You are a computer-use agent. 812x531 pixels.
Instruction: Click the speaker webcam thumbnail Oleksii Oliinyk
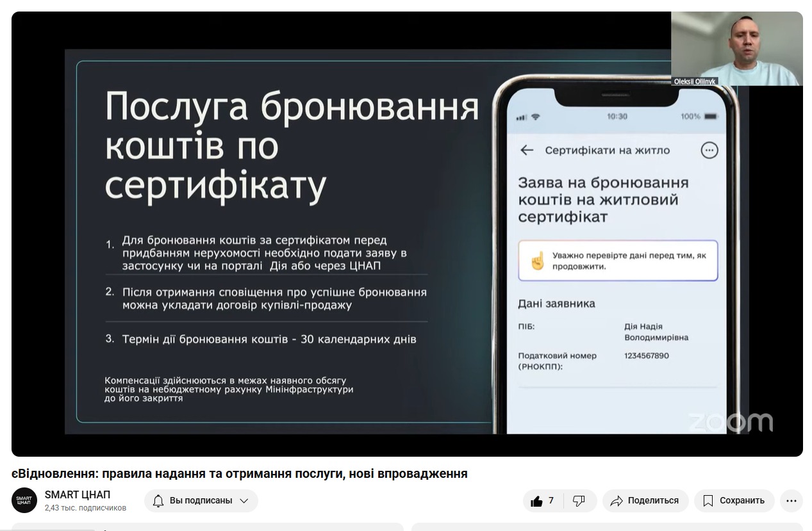(x=736, y=49)
